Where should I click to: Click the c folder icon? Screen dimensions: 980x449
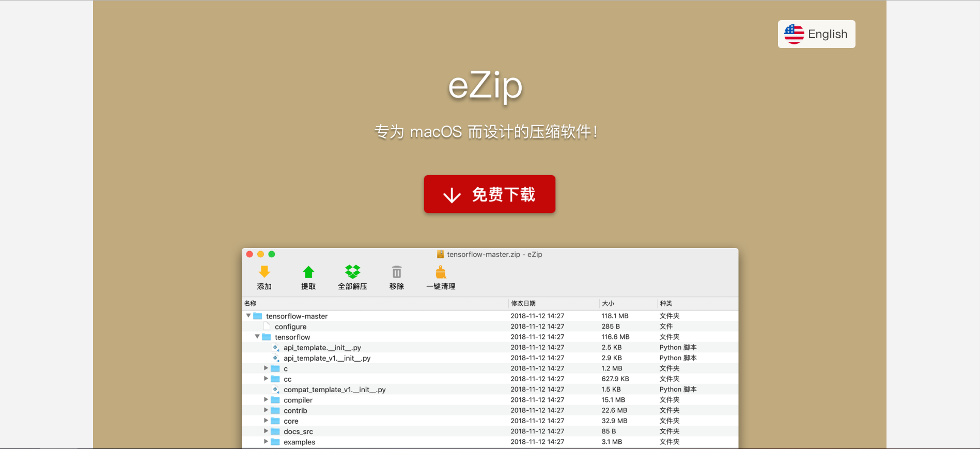pyautogui.click(x=275, y=368)
